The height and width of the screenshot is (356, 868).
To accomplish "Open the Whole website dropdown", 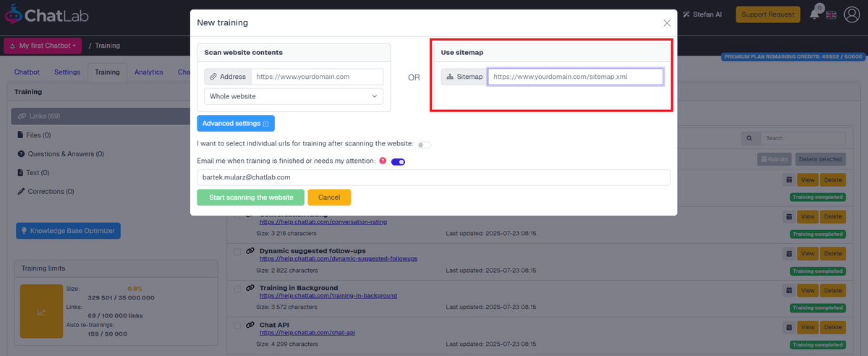I will [x=294, y=96].
